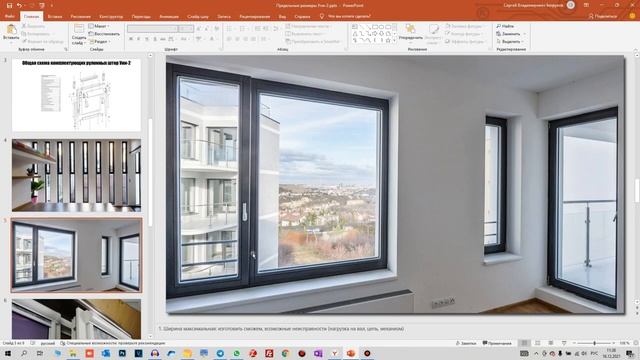Open the Section (Раздел) dropdown
The image size is (640, 360).
click(x=100, y=42)
